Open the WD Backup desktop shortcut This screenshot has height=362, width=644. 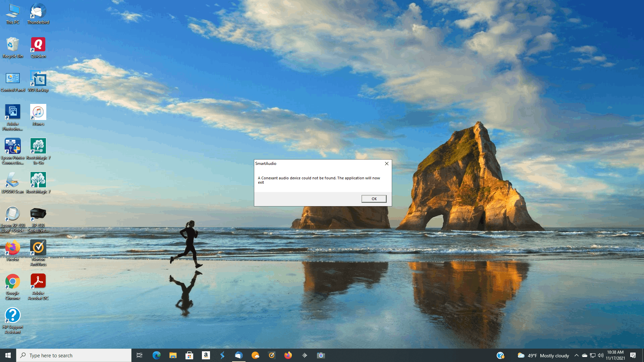(38, 81)
